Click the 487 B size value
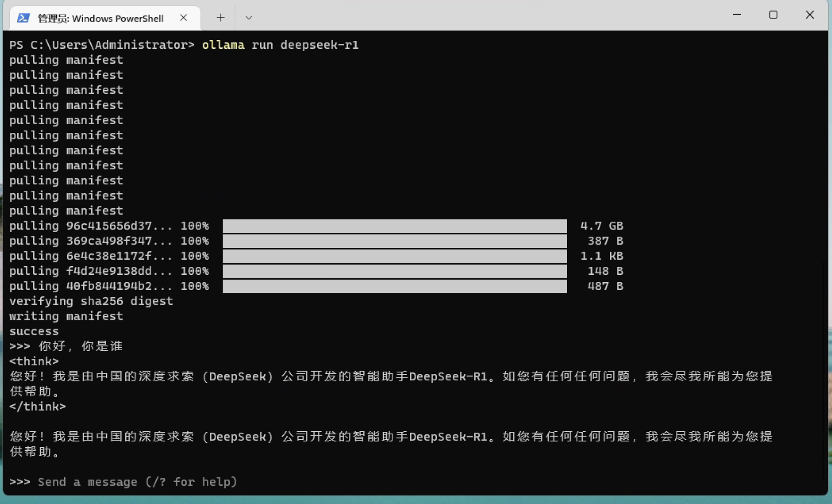 click(605, 286)
